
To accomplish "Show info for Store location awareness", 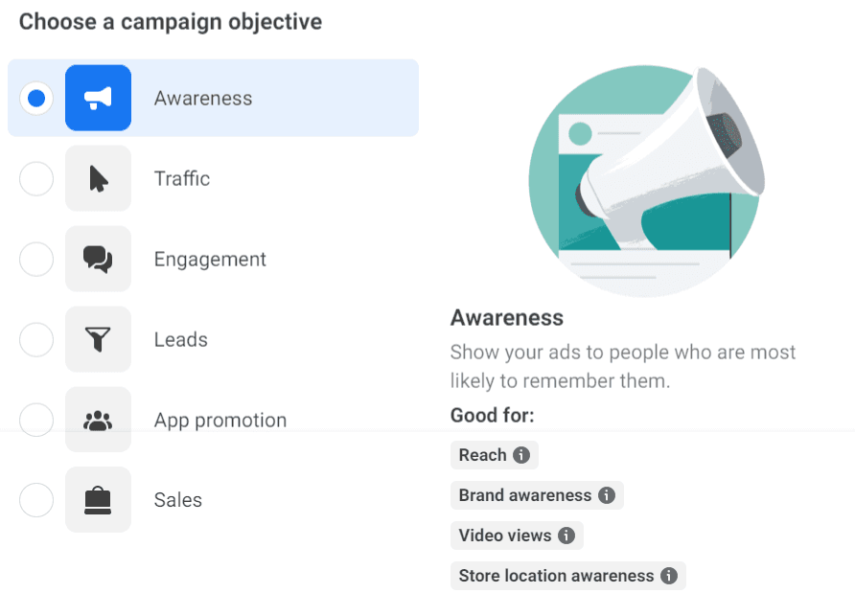I will pyautogui.click(x=668, y=576).
